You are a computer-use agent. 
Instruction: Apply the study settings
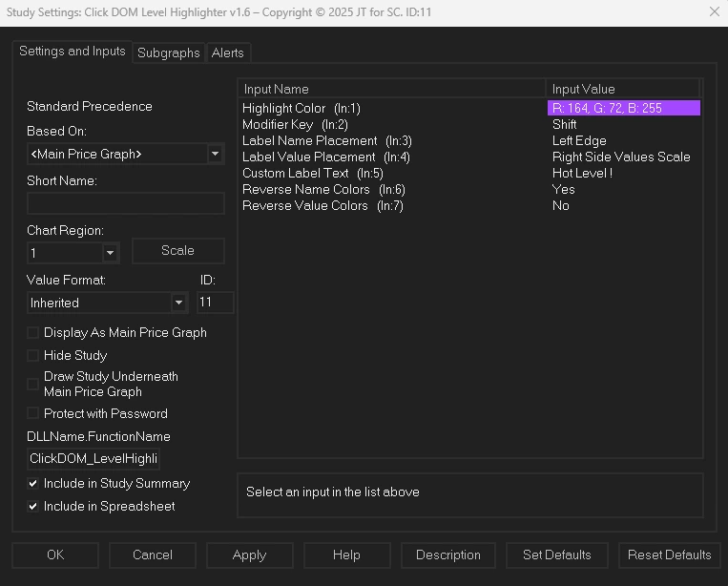(x=249, y=555)
